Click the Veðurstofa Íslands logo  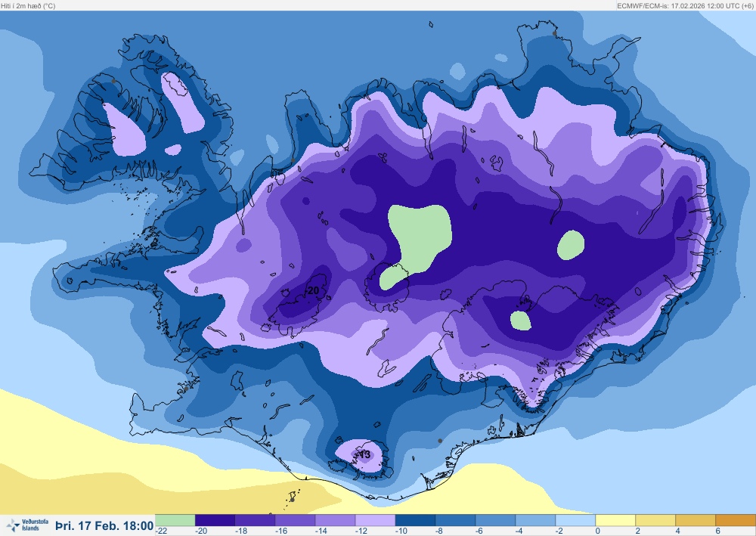pyautogui.click(x=28, y=525)
